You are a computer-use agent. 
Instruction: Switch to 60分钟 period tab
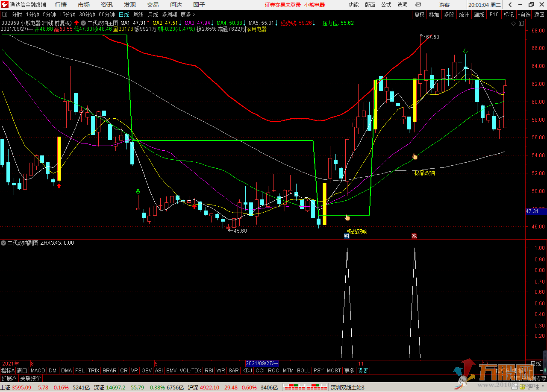click(107, 15)
